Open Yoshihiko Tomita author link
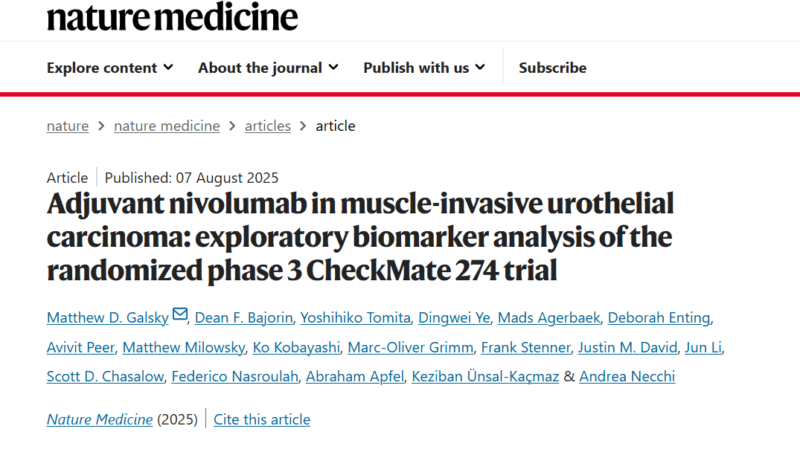Screen dimensions: 800x449 pos(355,318)
